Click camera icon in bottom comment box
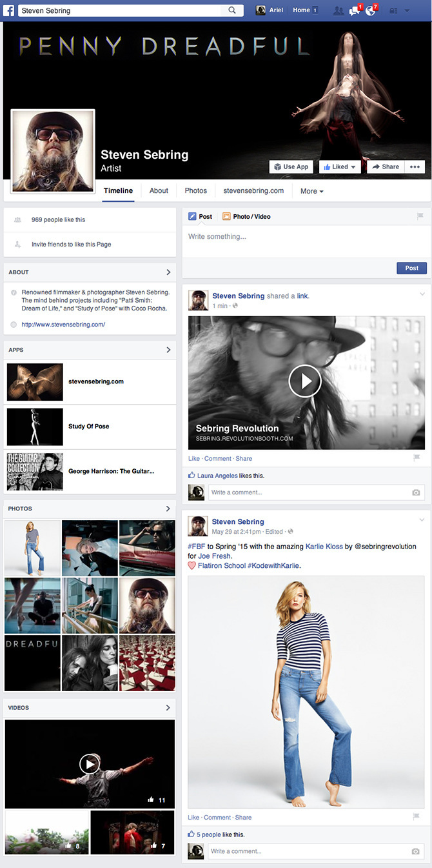The image size is (432, 868). pyautogui.click(x=417, y=851)
